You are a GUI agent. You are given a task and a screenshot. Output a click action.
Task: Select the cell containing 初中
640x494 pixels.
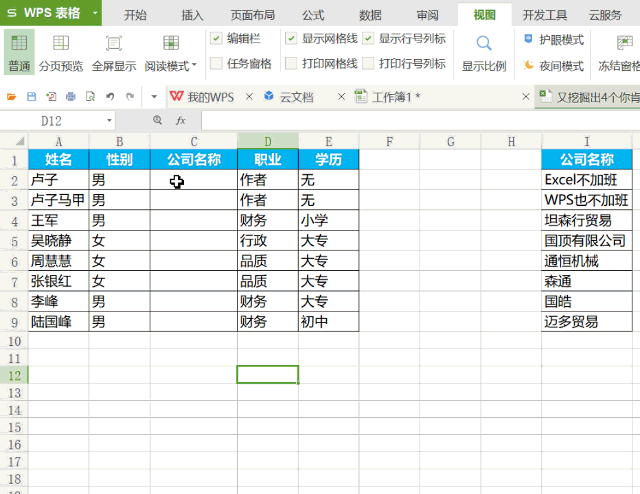pos(329,322)
